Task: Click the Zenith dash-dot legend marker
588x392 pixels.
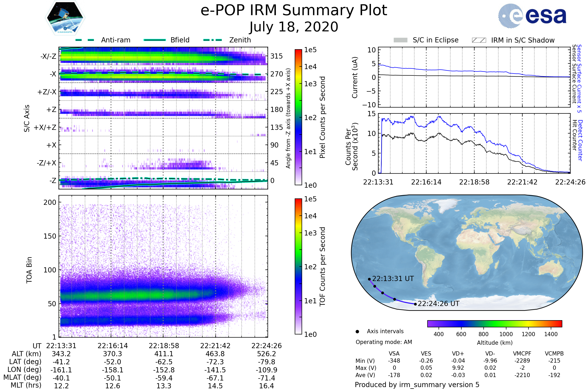Action: tap(212, 40)
